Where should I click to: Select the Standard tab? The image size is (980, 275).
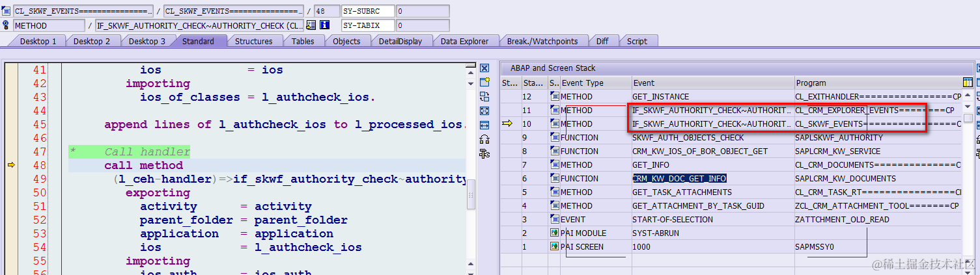pyautogui.click(x=198, y=41)
